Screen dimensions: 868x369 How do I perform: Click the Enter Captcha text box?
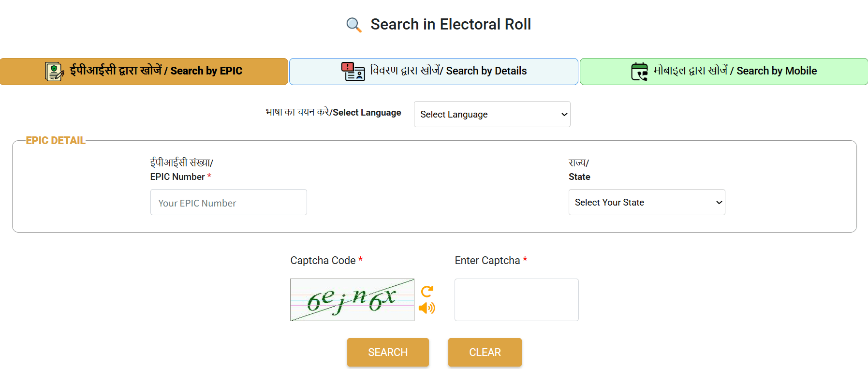pos(516,299)
